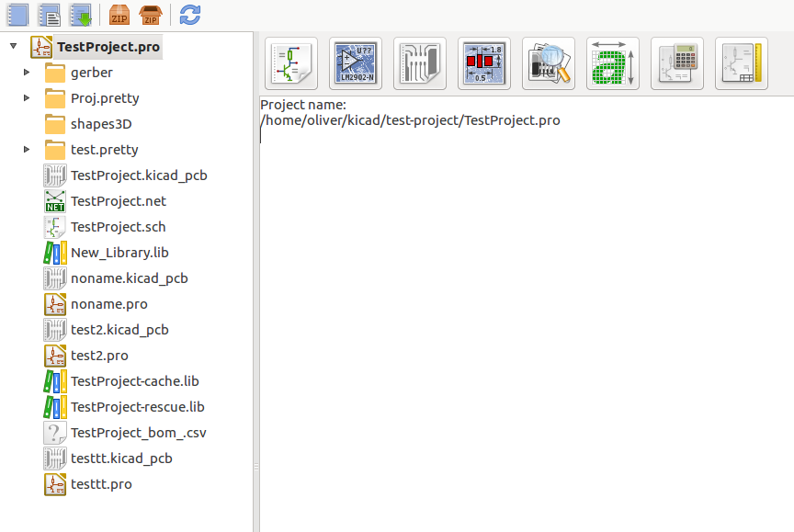794x532 pixels.
Task: Select test2.pro project file
Action: [x=99, y=356]
